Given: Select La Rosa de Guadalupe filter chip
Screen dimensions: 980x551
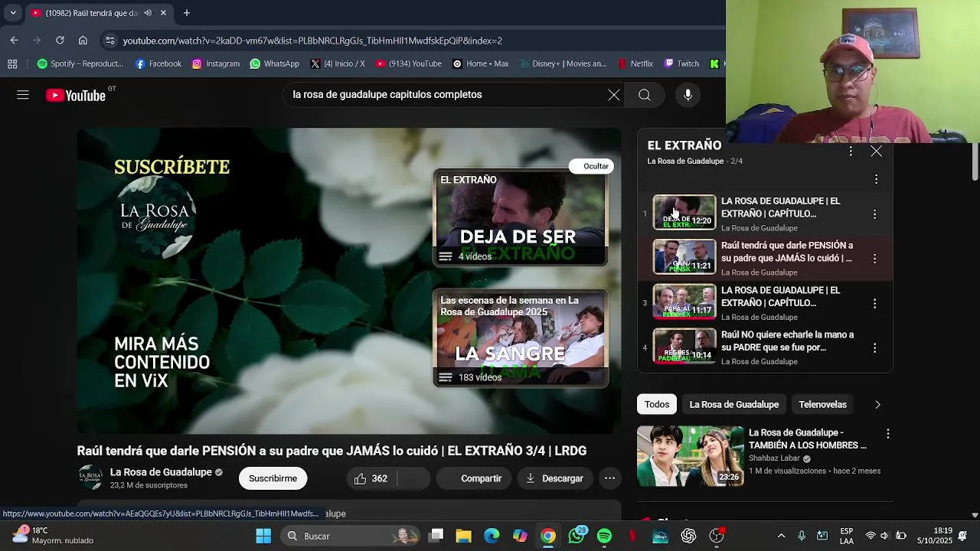Looking at the screenshot, I should click(x=733, y=404).
